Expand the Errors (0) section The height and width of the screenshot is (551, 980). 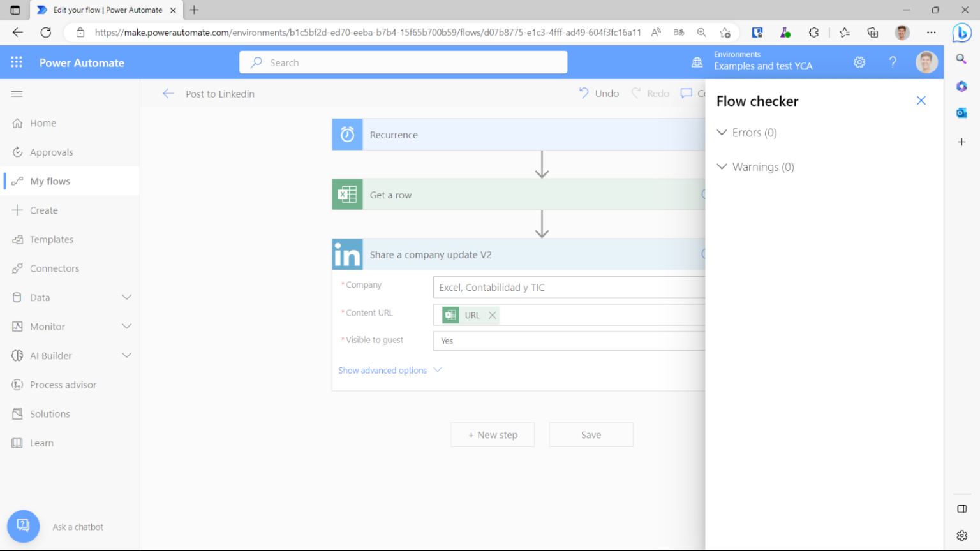coord(747,133)
